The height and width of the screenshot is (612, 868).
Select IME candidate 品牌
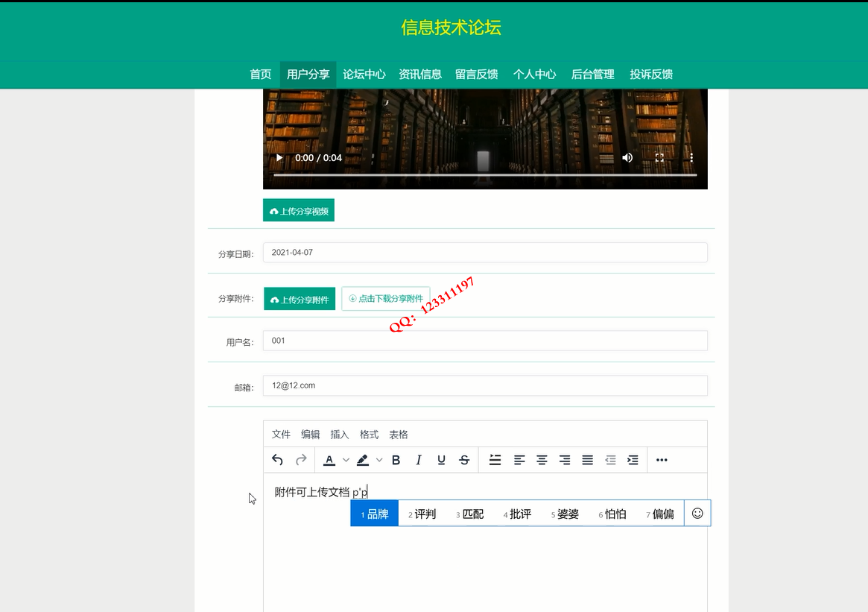(374, 514)
